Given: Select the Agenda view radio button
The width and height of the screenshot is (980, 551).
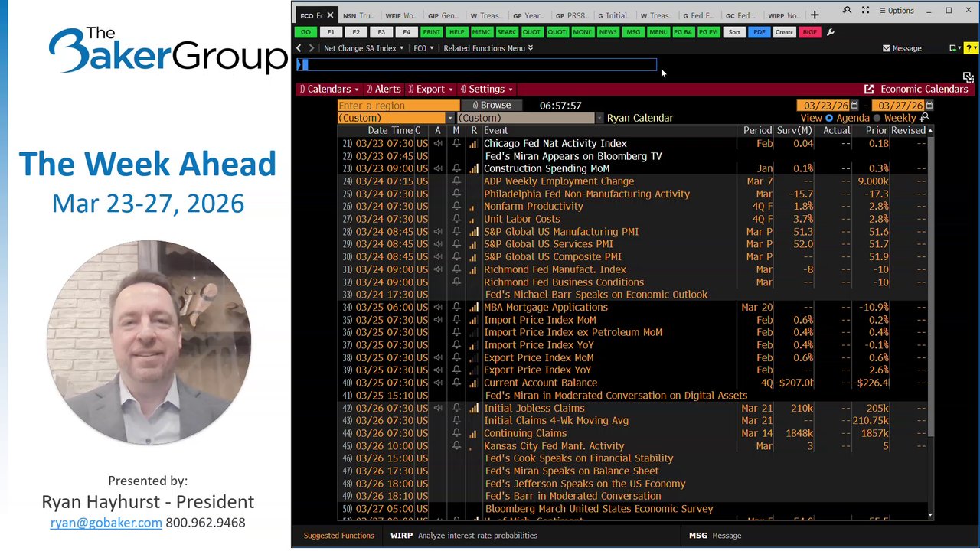Looking at the screenshot, I should pyautogui.click(x=829, y=118).
